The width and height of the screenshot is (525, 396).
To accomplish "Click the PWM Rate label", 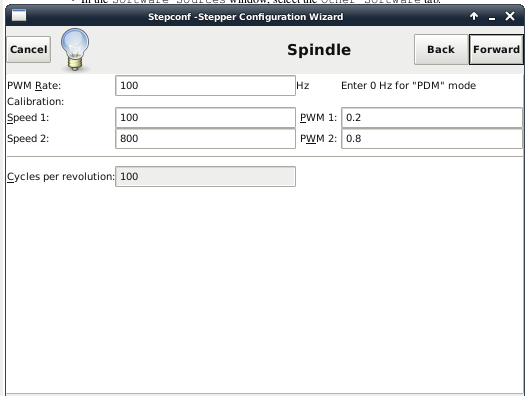I will click(x=34, y=86).
